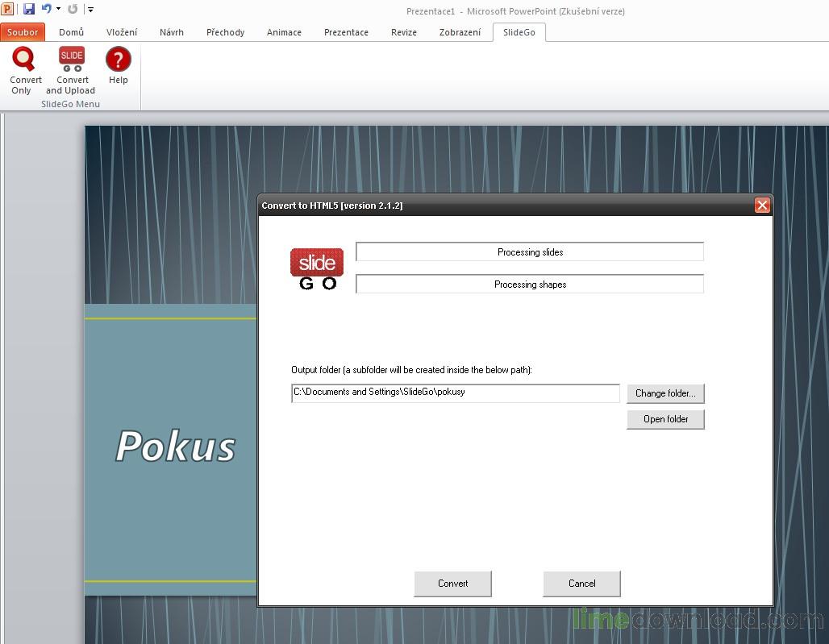Click the Redo icon in quick access toolbar

pyautogui.click(x=73, y=9)
